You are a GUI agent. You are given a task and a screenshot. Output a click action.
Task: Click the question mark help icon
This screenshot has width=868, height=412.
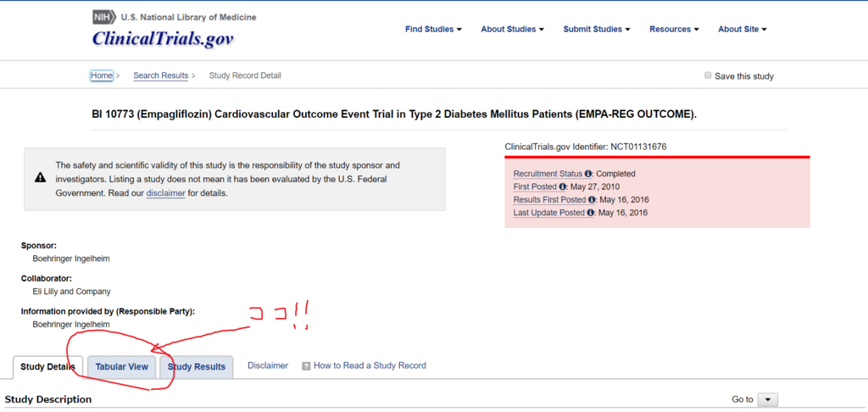[306, 366]
